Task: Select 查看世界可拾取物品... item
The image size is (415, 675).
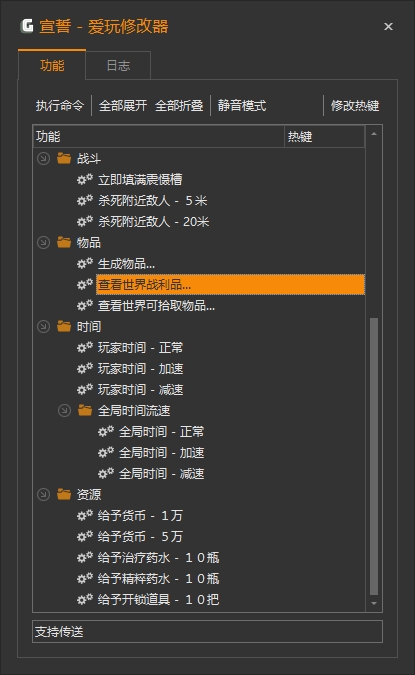Action: [x=156, y=305]
